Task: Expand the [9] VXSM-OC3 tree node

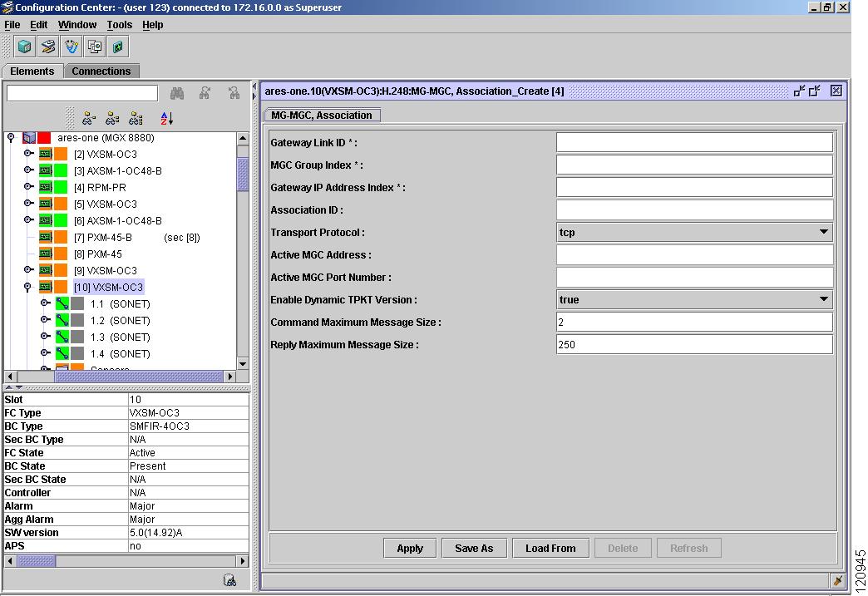Action: pos(28,270)
